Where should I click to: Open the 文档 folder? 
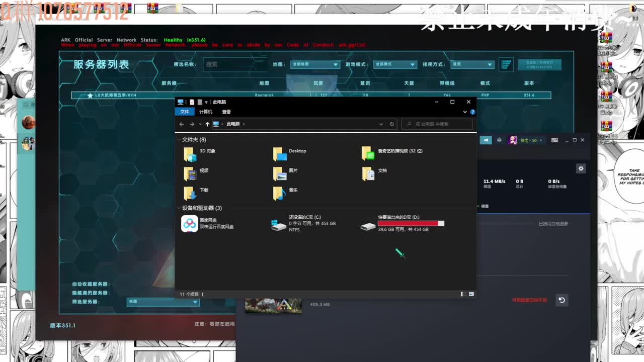(368, 173)
